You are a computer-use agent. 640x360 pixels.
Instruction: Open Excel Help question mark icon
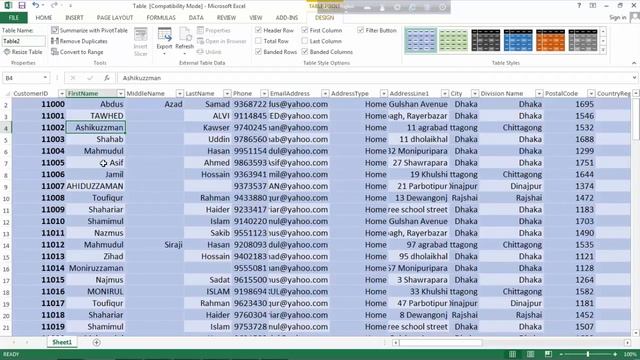pos(579,6)
